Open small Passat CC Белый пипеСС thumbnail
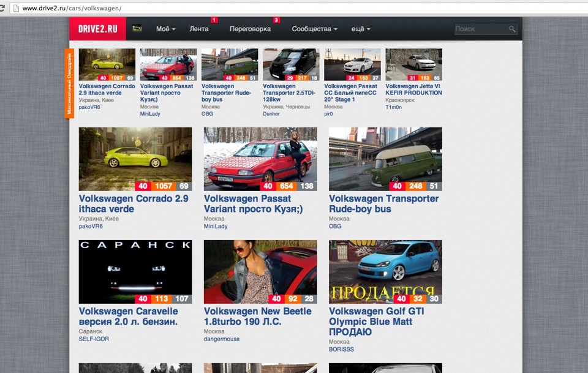 pyautogui.click(x=353, y=64)
